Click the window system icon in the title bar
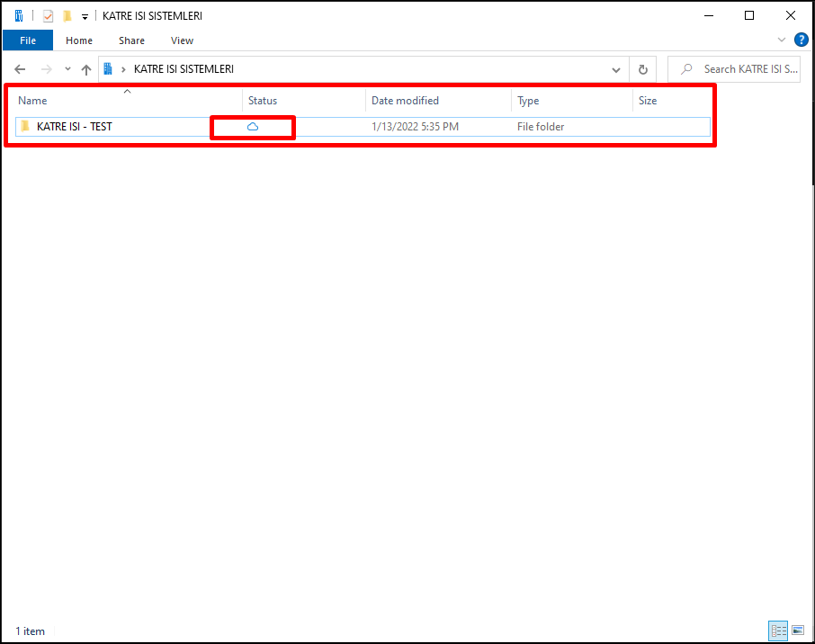 click(x=19, y=16)
